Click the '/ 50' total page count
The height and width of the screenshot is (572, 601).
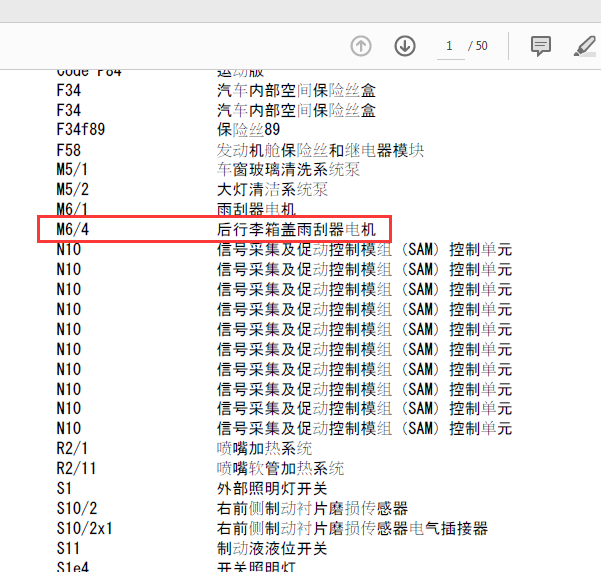click(x=478, y=46)
